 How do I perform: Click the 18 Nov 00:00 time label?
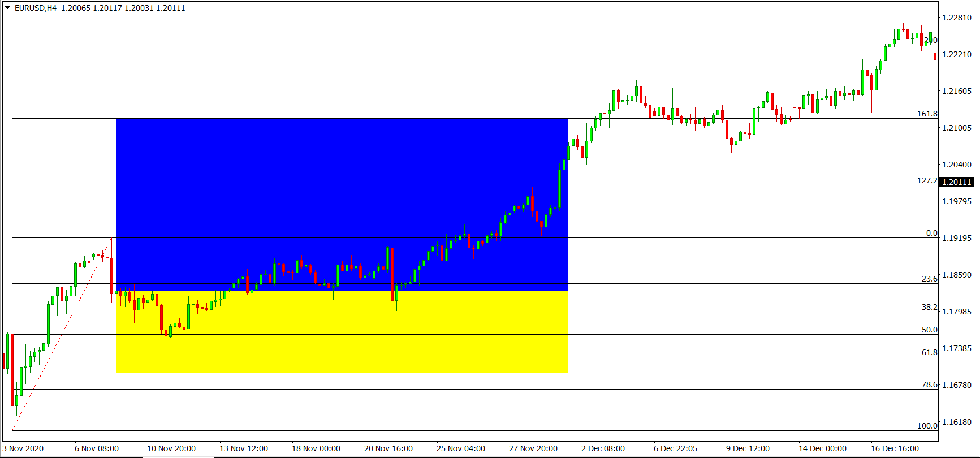pos(316,448)
